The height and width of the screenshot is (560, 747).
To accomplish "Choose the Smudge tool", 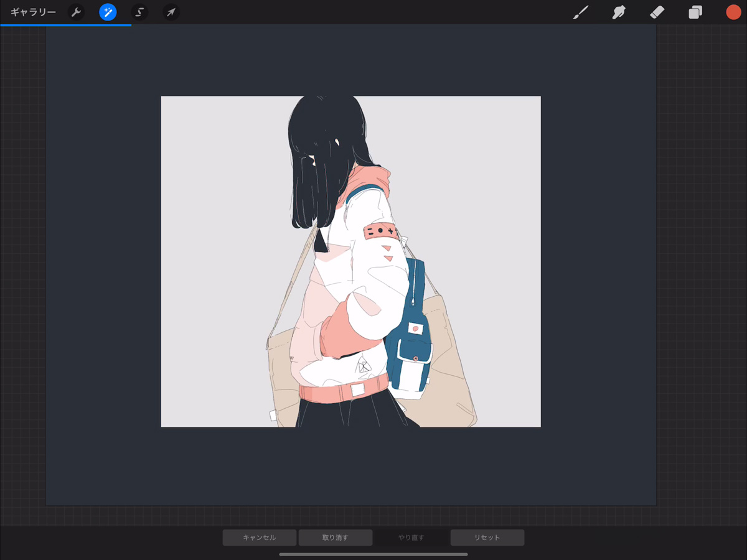I will click(618, 12).
